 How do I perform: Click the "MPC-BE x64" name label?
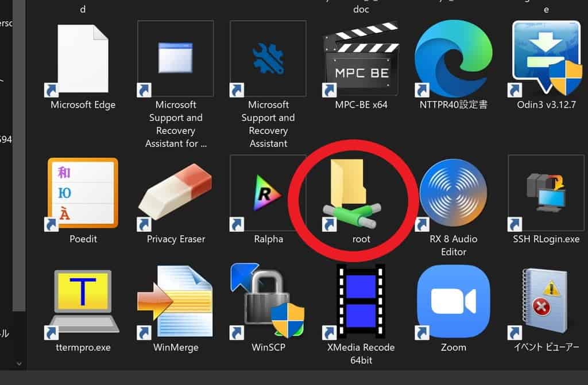point(361,104)
